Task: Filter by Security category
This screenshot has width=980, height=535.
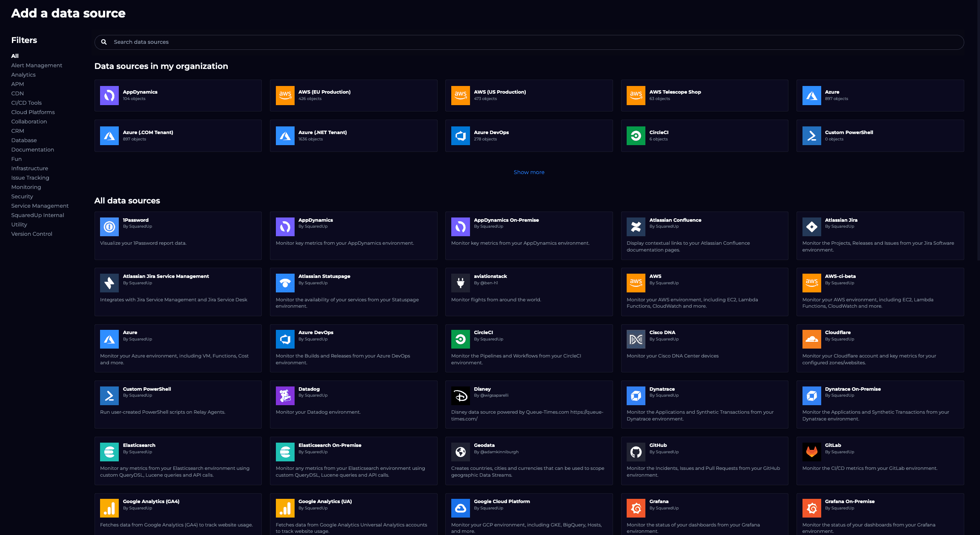Action: (x=22, y=196)
